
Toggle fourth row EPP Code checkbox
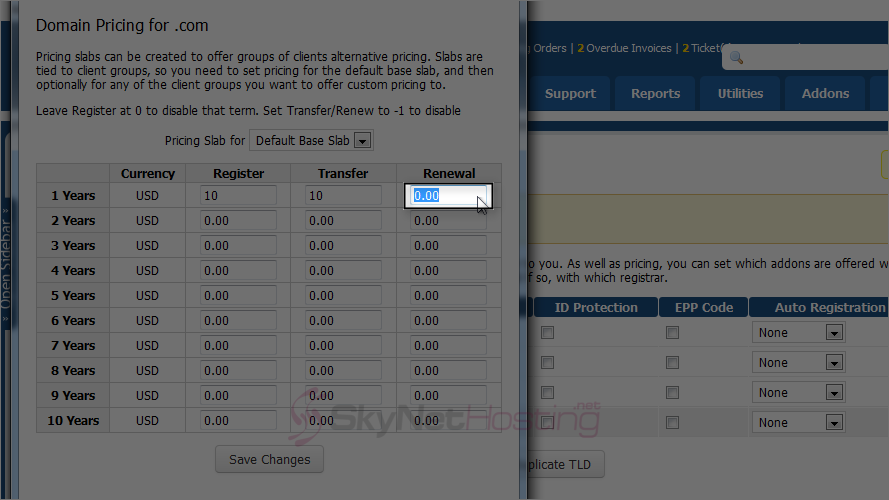[x=672, y=422]
